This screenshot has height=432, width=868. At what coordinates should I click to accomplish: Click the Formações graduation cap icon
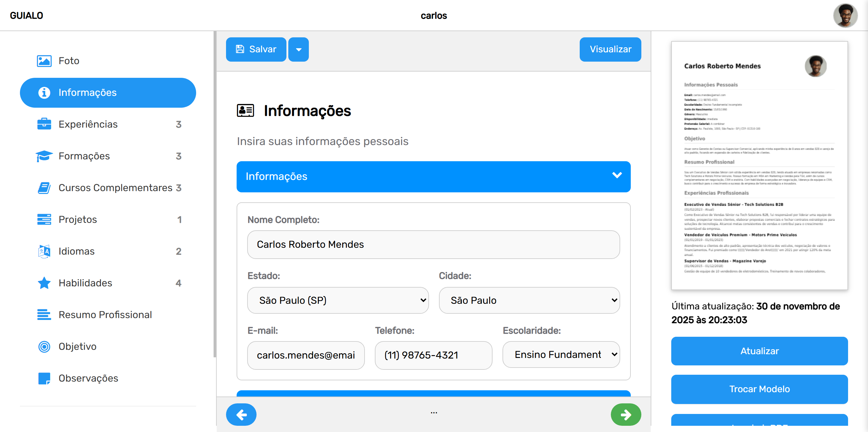coord(44,156)
